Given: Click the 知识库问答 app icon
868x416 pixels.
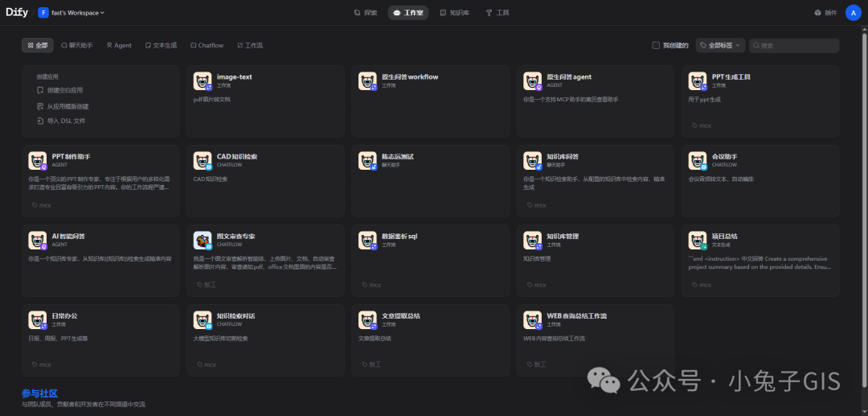Looking at the screenshot, I should [x=533, y=161].
